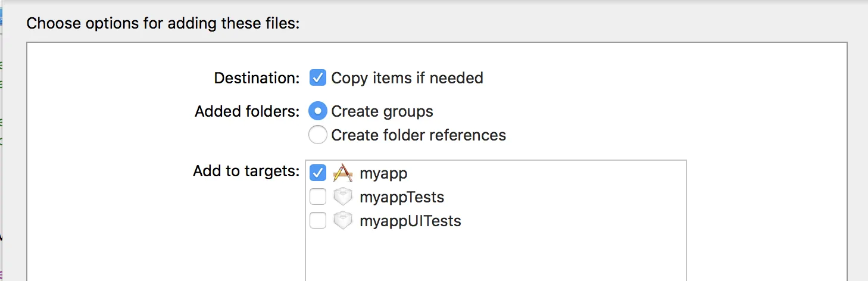Click the myappTests test bundle shield icon
Screen dimensions: 868x281
pos(343,197)
